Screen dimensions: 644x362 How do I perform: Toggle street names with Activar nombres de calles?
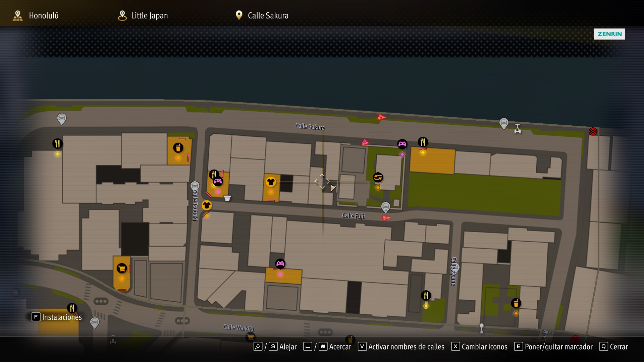coord(401,347)
